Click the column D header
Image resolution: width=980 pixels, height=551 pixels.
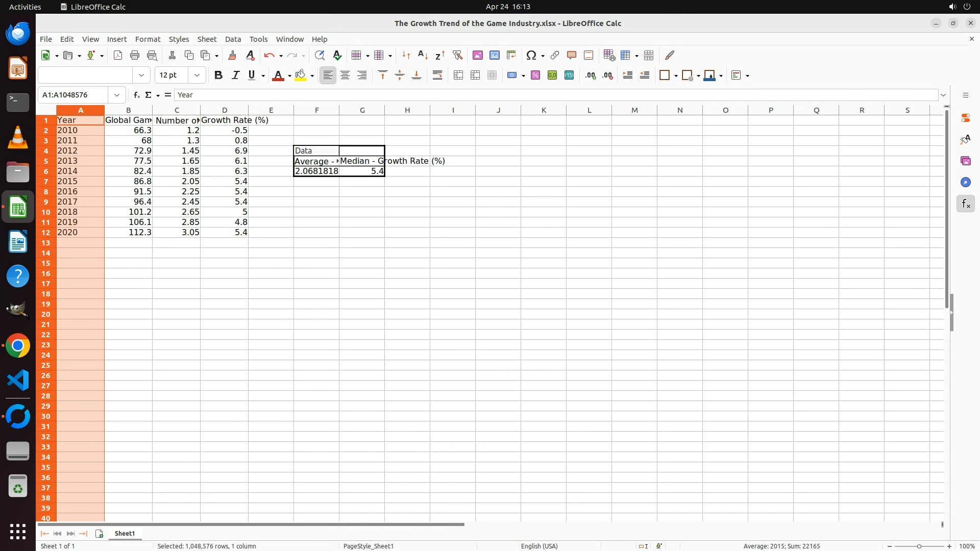[224, 110]
